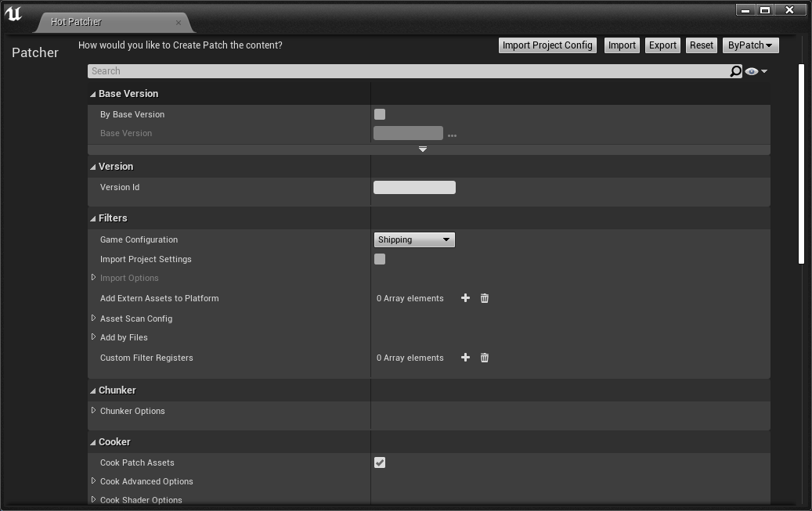Click the vertical scrollbar on the right

801,164
